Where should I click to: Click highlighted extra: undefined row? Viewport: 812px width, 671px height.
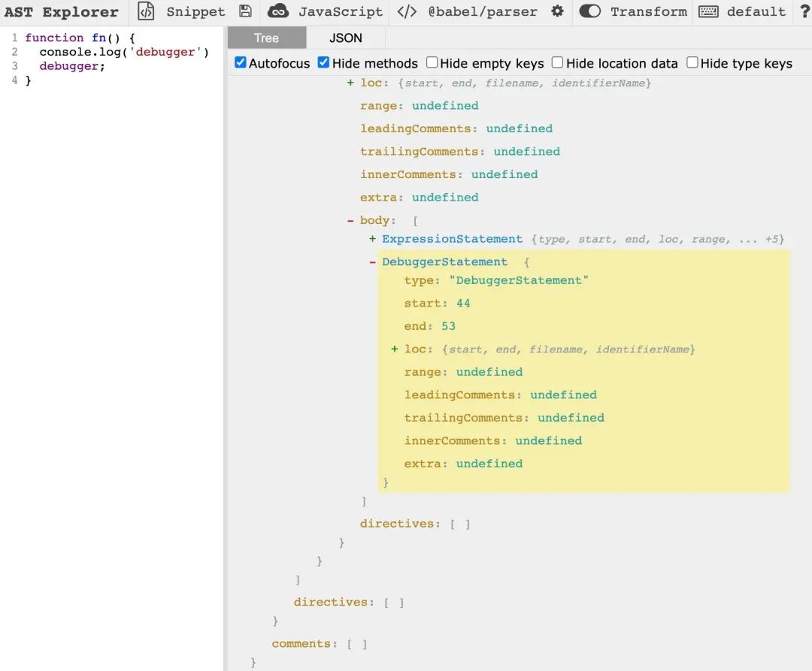(x=463, y=464)
